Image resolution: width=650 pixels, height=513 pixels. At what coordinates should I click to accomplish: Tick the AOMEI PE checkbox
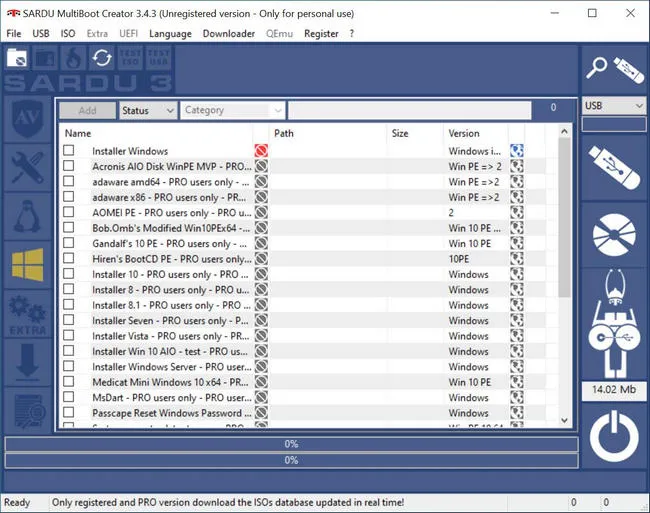click(x=69, y=212)
